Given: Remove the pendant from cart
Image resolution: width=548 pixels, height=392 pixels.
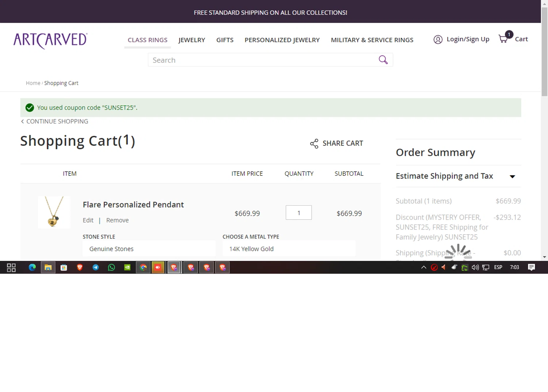Looking at the screenshot, I should tap(117, 220).
